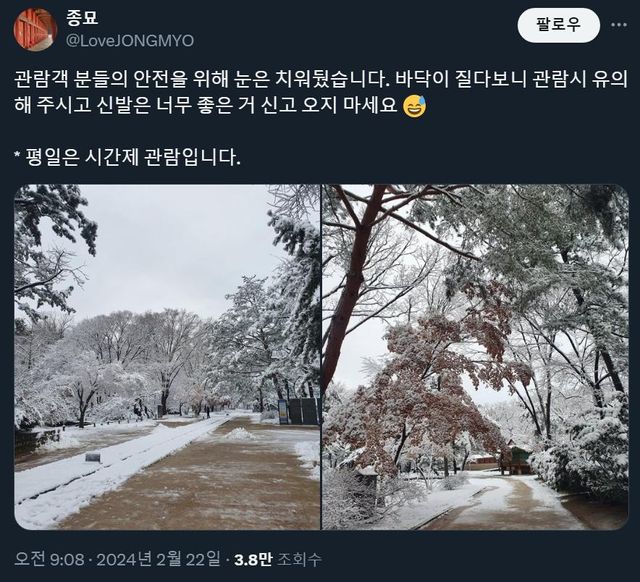
Task: Open the 종묘 display name link
Action: pos(82,18)
